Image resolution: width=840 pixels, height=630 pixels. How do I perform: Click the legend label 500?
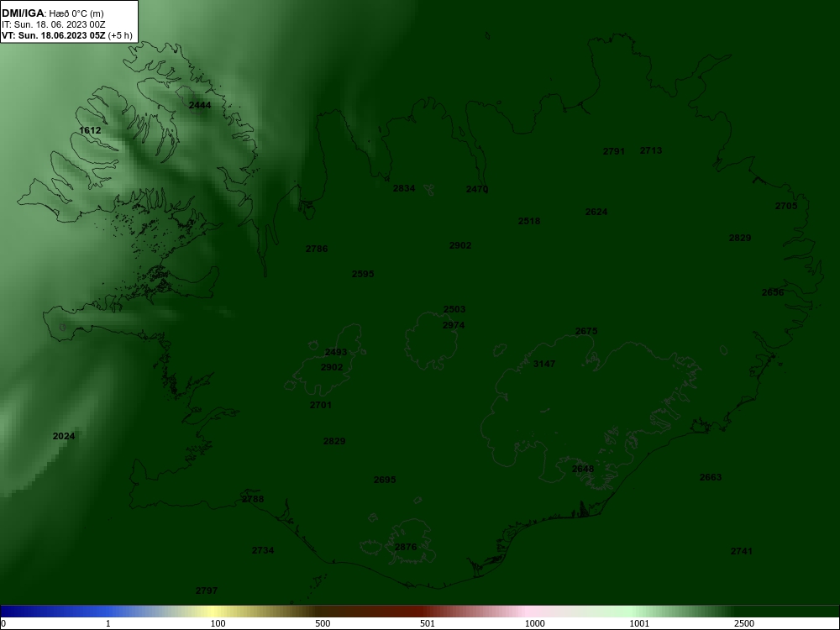[x=323, y=623]
